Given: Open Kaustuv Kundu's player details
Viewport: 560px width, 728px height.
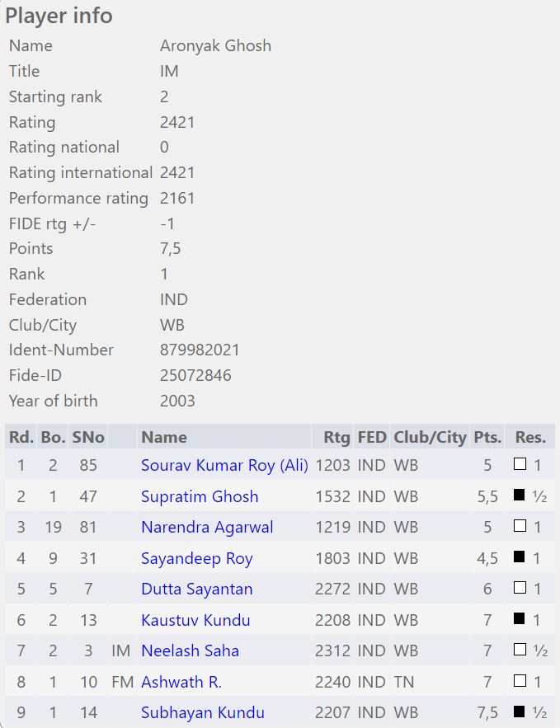Looking at the screenshot, I should [x=195, y=620].
